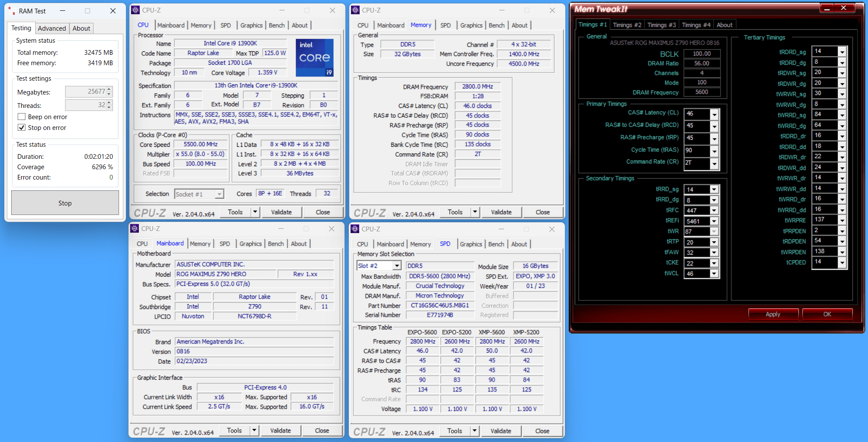The image size is (868, 442).
Task: Apply the Mem TweakIt timing changes
Action: pyautogui.click(x=773, y=314)
